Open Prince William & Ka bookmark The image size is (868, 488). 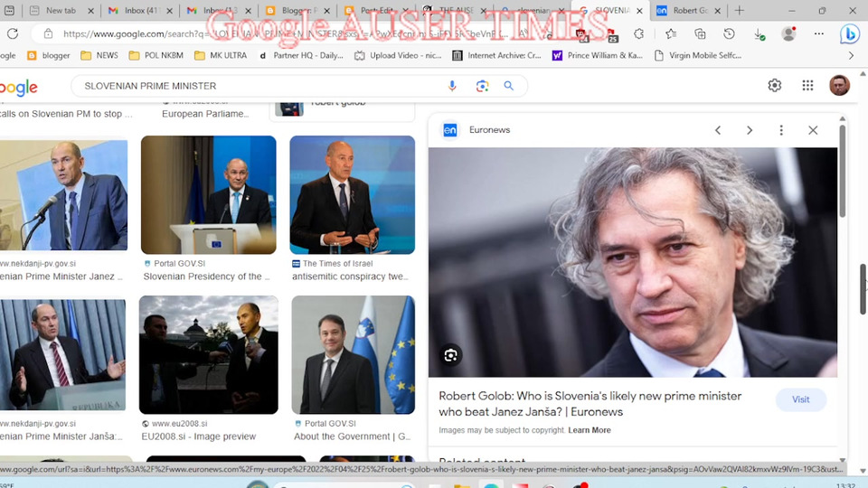pyautogui.click(x=598, y=55)
